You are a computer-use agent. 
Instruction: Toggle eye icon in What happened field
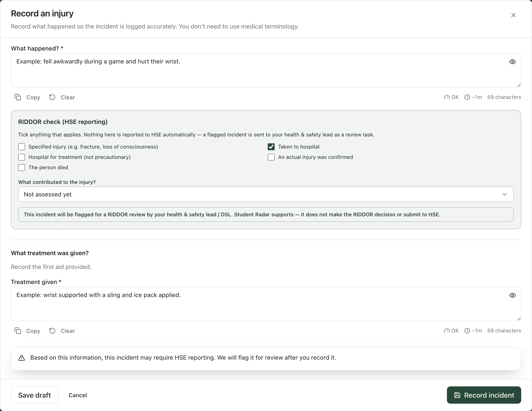(x=512, y=62)
